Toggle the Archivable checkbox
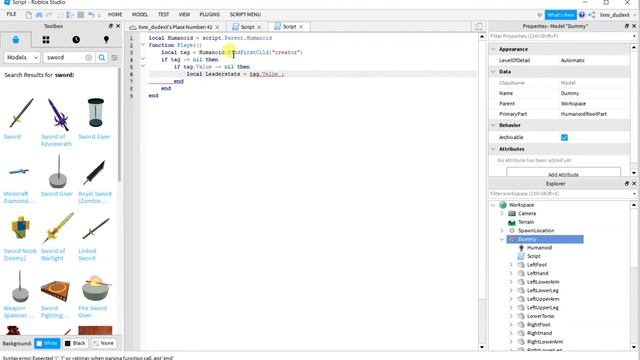Viewport: 640px width, 360px height. click(x=564, y=138)
